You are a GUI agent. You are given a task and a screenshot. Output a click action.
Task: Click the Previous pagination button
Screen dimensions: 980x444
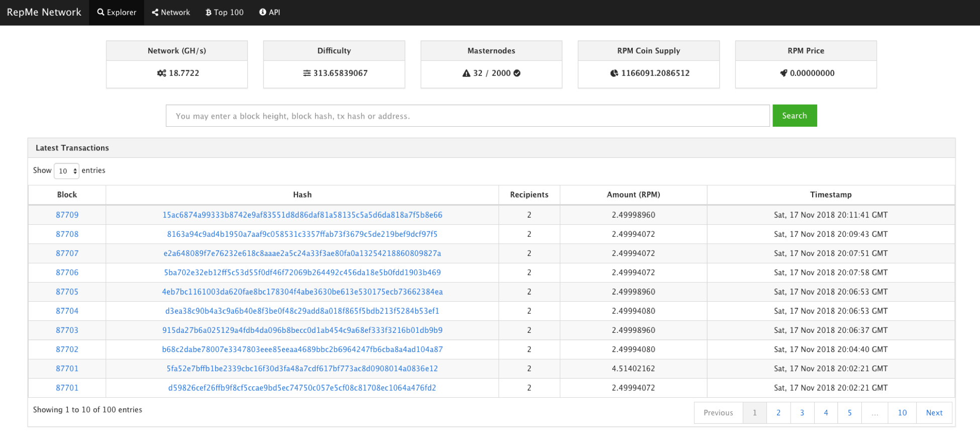[718, 413]
